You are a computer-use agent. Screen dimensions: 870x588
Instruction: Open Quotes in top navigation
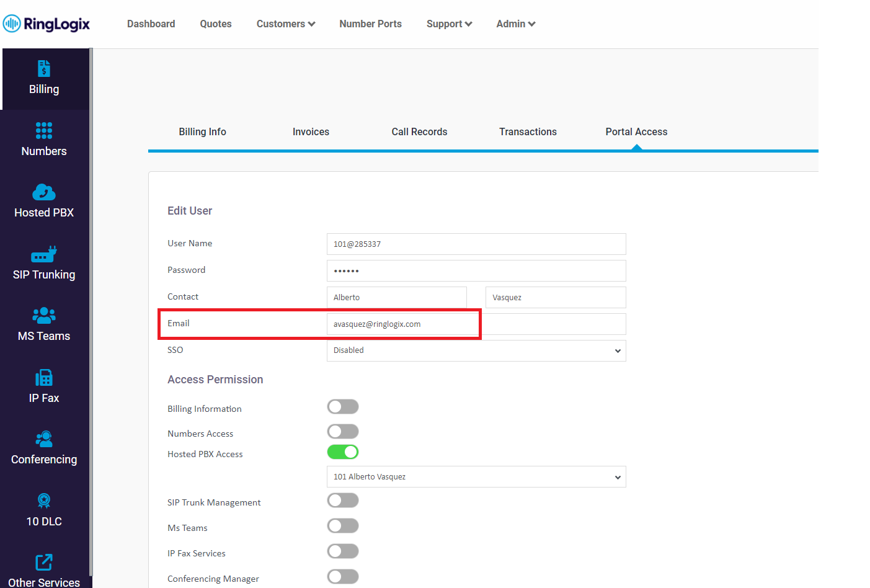(x=216, y=24)
